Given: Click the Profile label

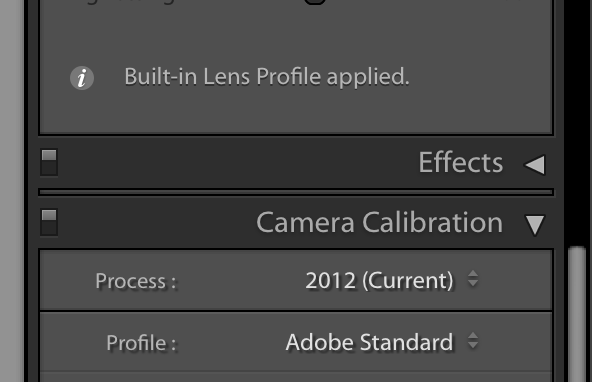Looking at the screenshot, I should click(141, 343).
